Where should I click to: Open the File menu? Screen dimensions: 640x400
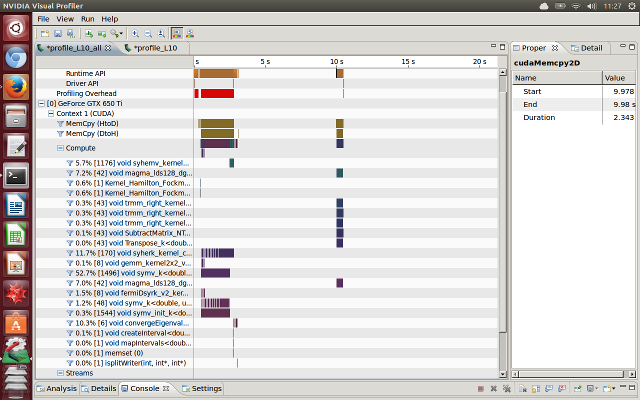43,19
